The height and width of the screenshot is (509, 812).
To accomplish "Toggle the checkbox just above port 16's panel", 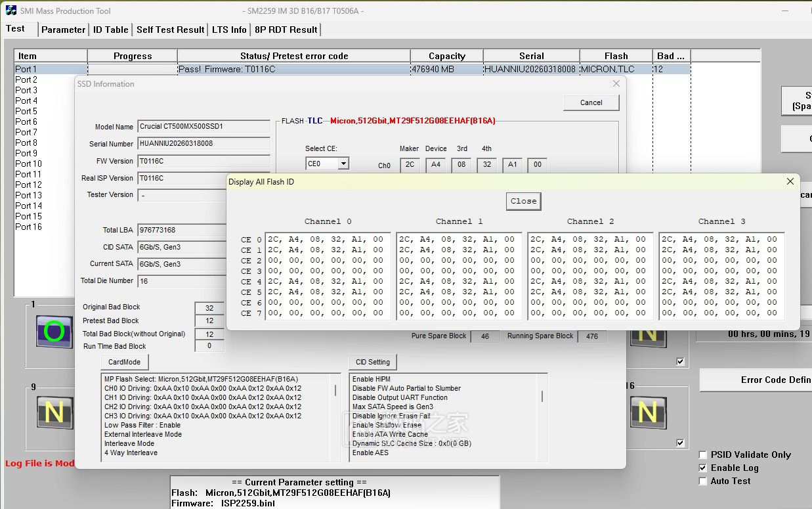I will coord(680,361).
